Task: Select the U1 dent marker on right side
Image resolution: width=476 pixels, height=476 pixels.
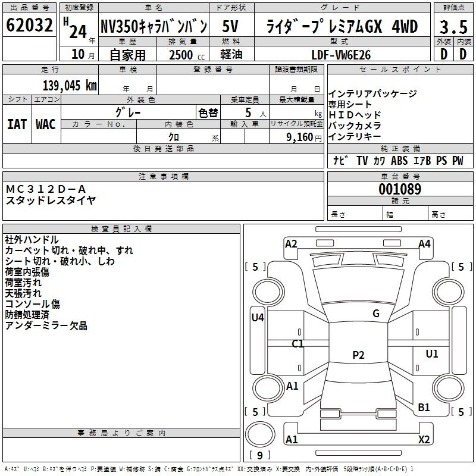Action: tap(431, 354)
